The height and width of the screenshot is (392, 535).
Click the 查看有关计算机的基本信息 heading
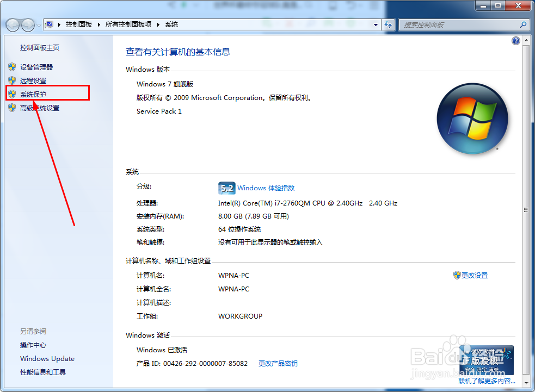(x=178, y=52)
